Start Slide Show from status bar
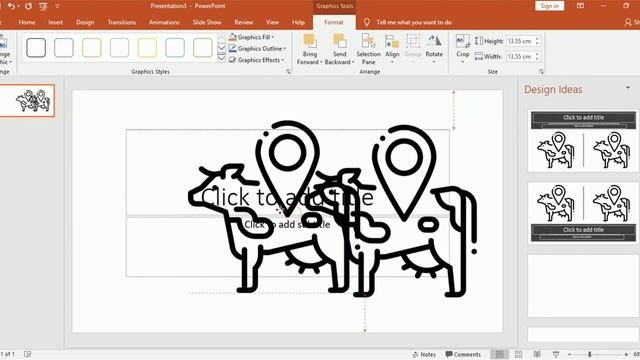 pos(556,354)
